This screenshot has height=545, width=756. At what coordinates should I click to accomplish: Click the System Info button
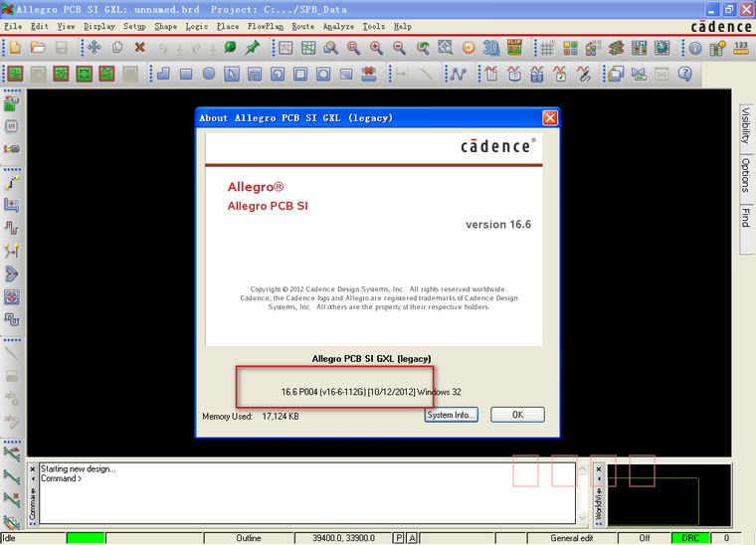(x=452, y=415)
